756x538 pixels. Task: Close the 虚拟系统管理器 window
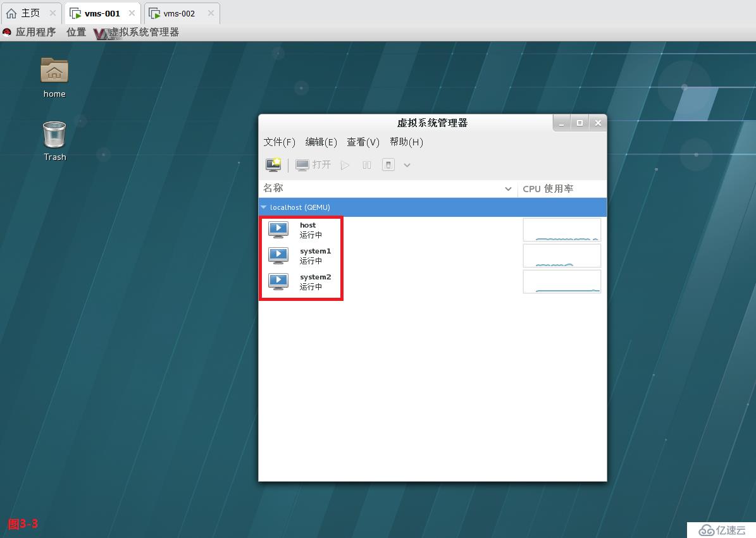click(x=598, y=123)
